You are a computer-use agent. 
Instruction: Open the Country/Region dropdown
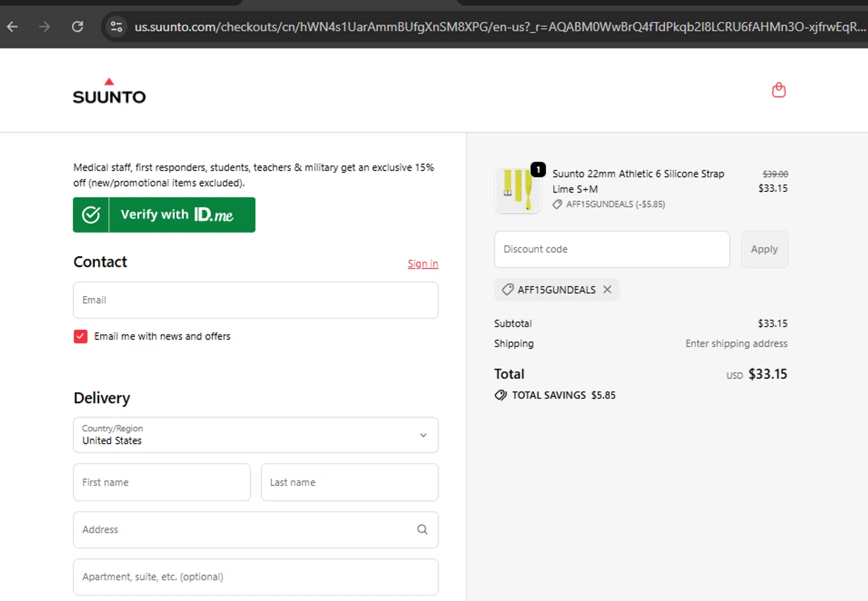(x=256, y=435)
